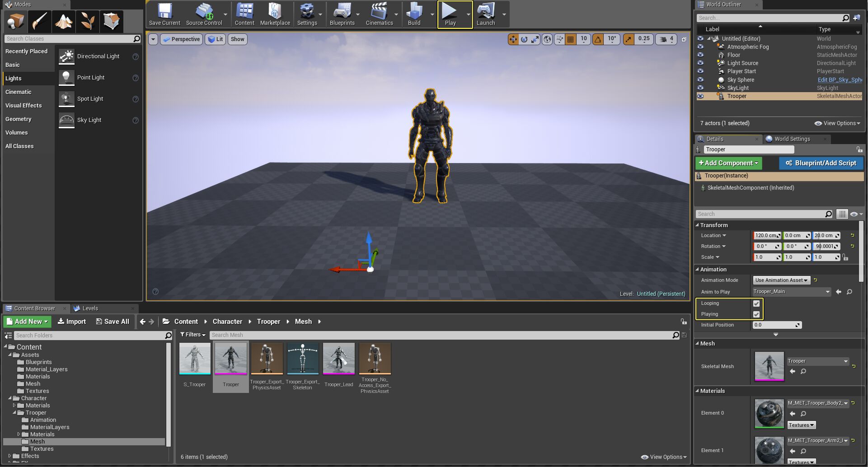This screenshot has width=868, height=467.
Task: Open the Perspective viewport dropdown
Action: click(181, 39)
